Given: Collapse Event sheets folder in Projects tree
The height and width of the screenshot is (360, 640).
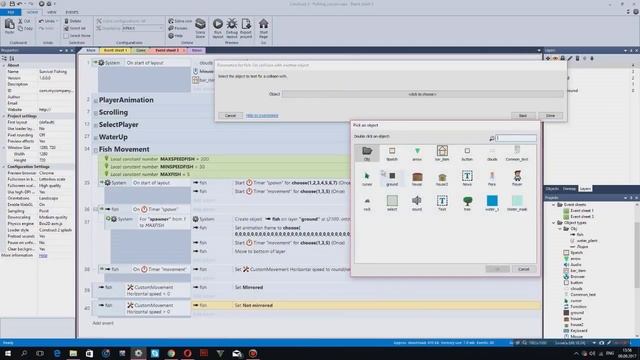Looking at the screenshot, I should click(x=554, y=204).
